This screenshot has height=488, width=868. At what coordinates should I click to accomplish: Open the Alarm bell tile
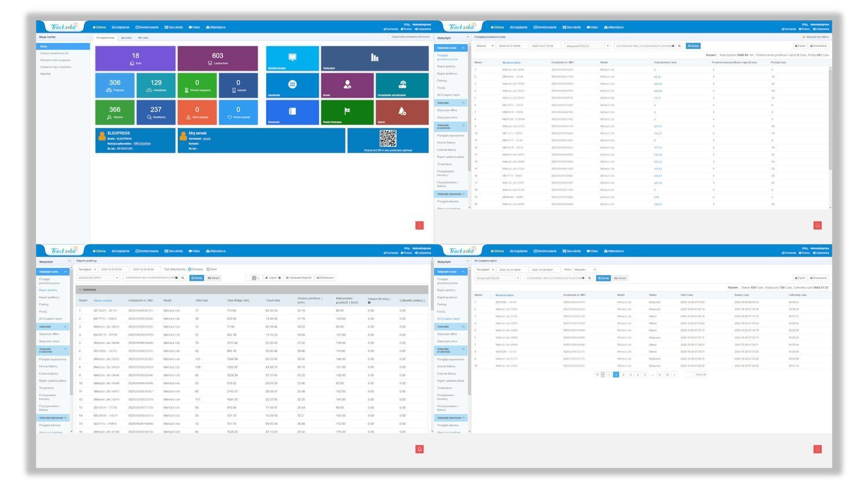(x=402, y=112)
